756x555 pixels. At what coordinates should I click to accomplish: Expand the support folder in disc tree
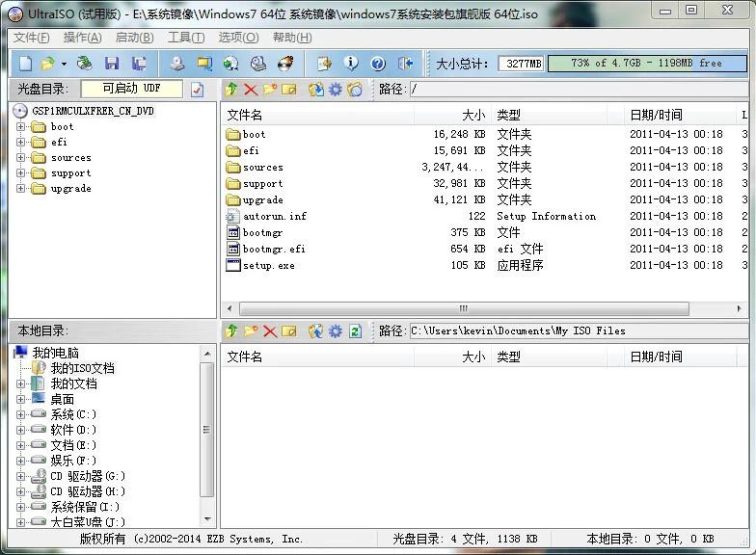click(x=21, y=173)
